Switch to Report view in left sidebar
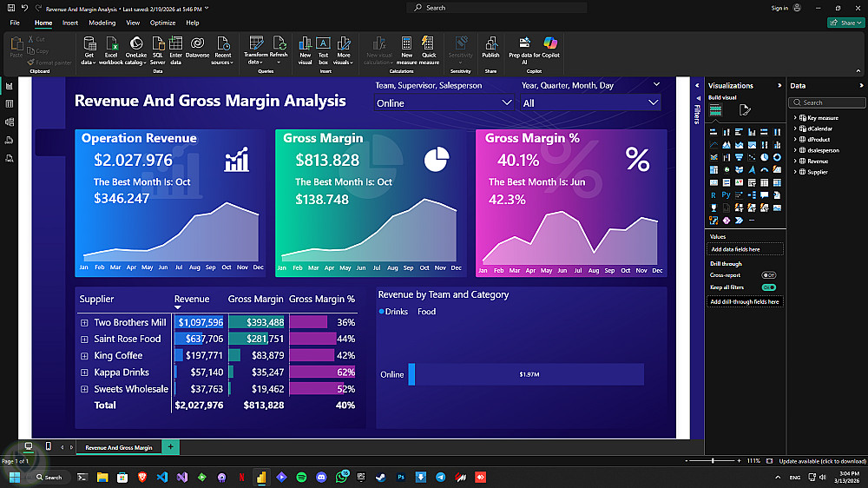Viewport: 868px width, 488px height. pyautogui.click(x=10, y=87)
